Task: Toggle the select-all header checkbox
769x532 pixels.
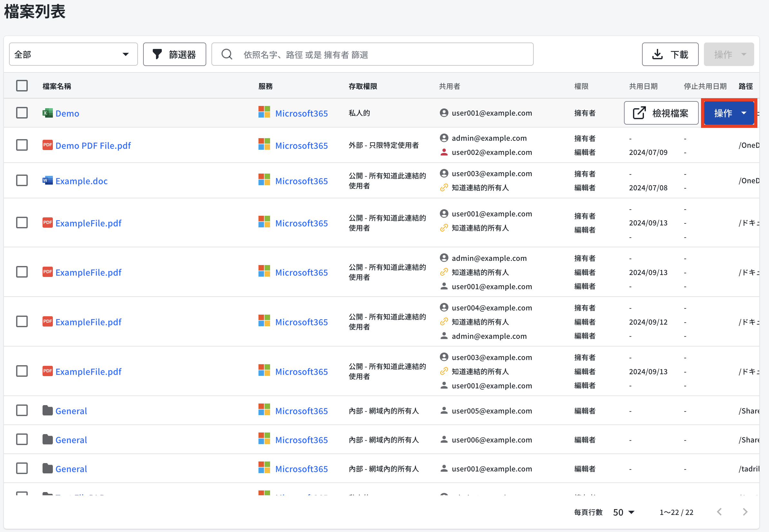Action: tap(22, 86)
